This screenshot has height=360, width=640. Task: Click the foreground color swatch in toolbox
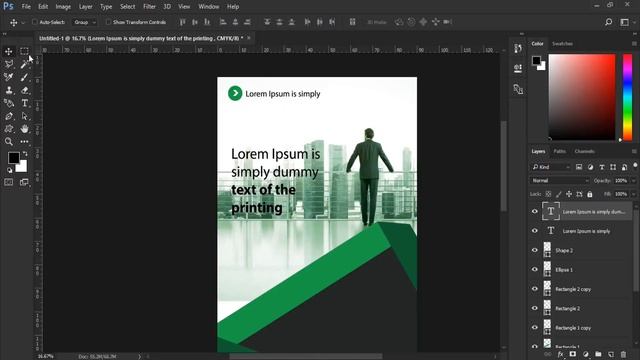(13, 158)
